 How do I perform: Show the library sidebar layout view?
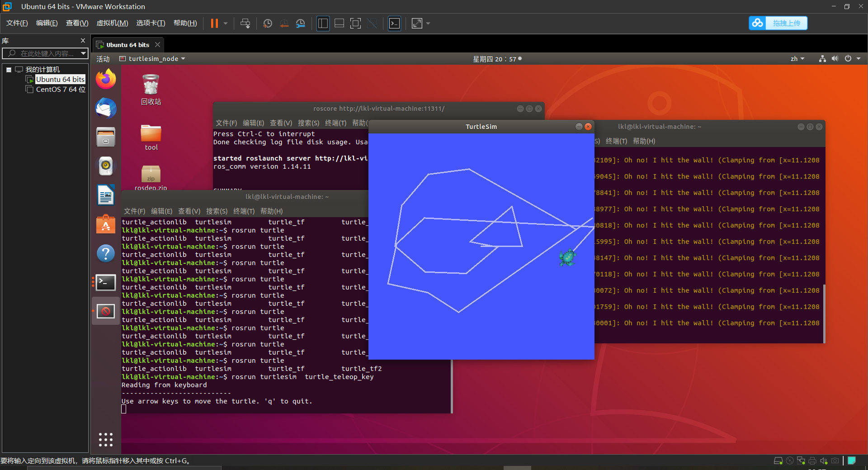(323, 23)
